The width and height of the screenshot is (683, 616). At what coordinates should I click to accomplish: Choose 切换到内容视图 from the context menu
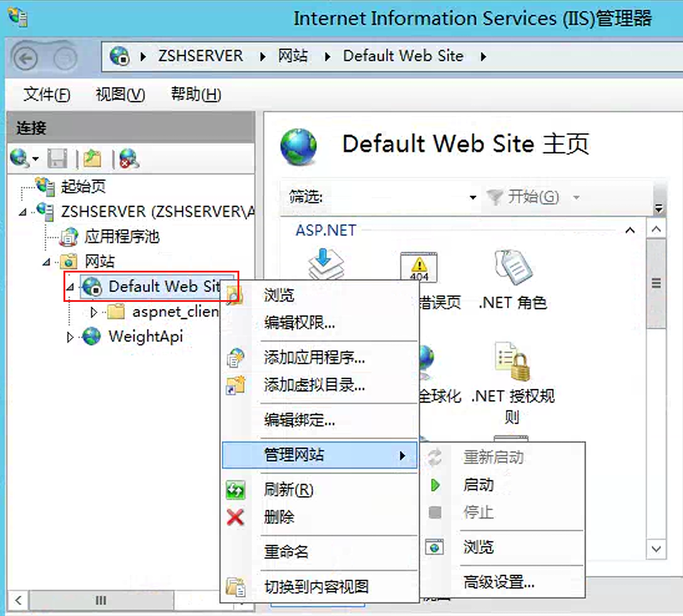[320, 587]
